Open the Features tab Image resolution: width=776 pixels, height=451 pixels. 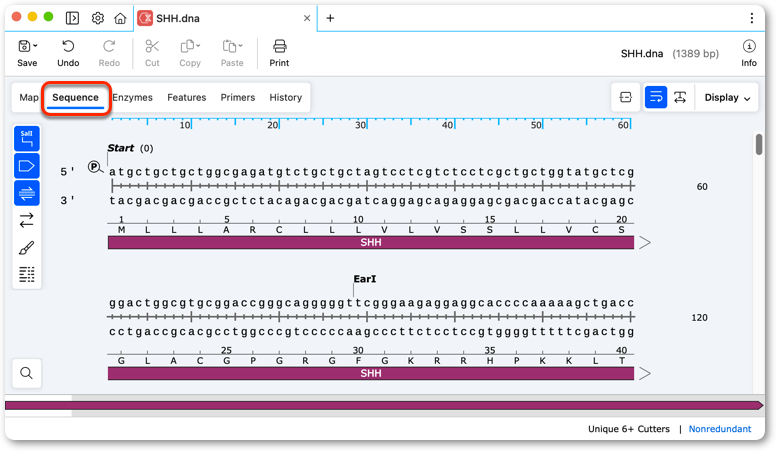point(187,98)
